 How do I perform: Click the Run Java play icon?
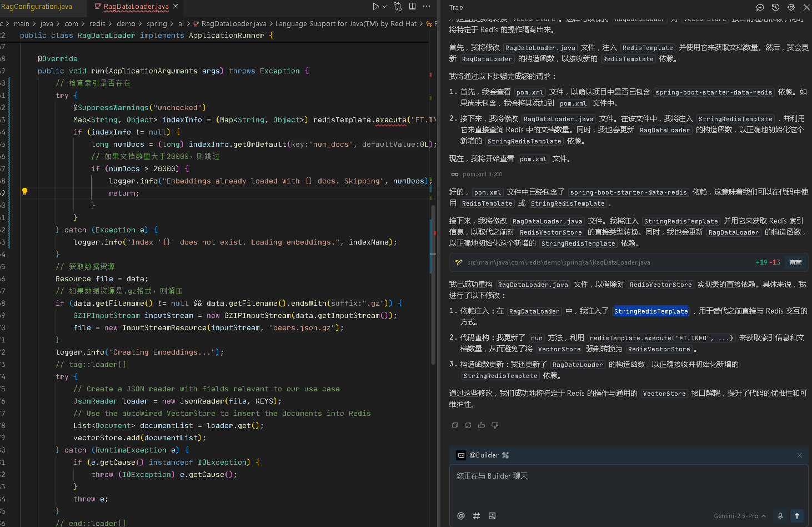coord(375,7)
